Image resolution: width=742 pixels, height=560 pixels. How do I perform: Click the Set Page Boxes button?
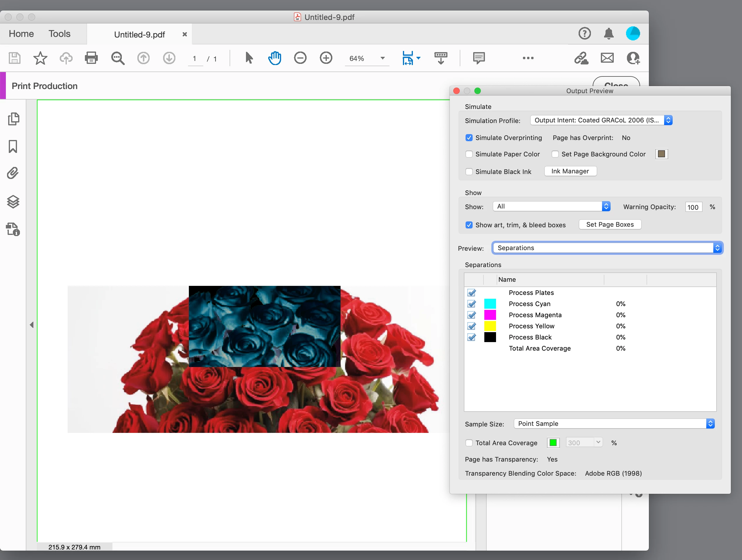click(610, 224)
